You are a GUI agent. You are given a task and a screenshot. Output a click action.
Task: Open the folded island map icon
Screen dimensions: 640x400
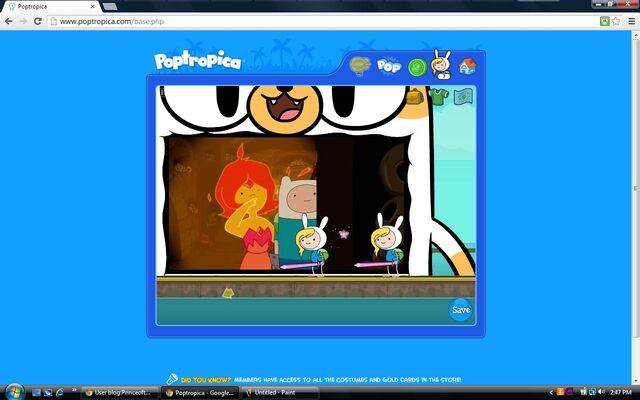click(x=463, y=97)
